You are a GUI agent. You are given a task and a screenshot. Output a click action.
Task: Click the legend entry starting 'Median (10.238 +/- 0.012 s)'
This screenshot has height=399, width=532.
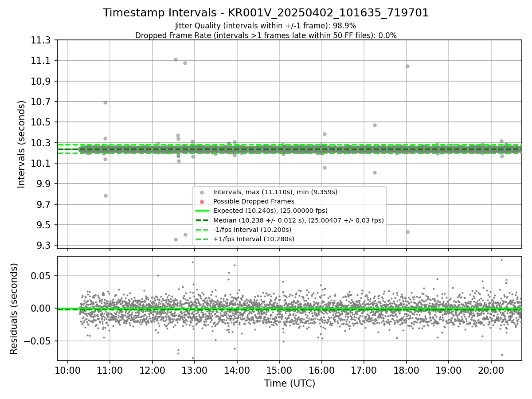tap(298, 220)
